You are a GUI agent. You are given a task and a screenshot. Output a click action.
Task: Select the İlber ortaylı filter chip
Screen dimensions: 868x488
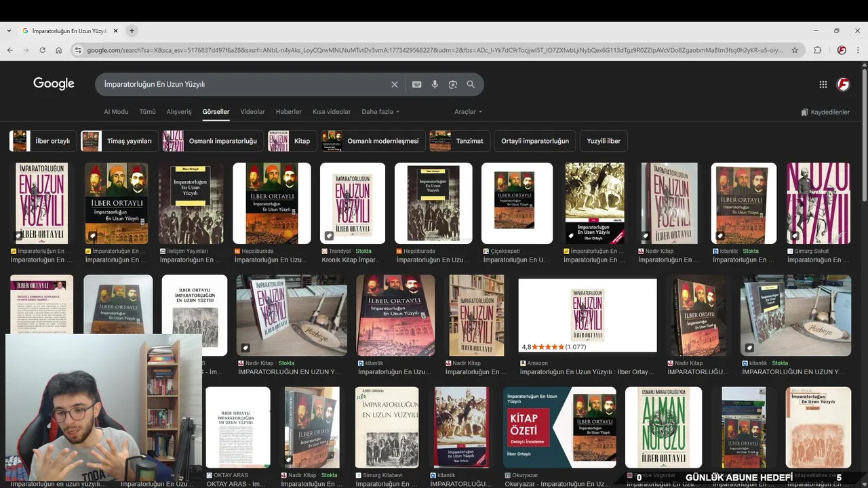43,141
